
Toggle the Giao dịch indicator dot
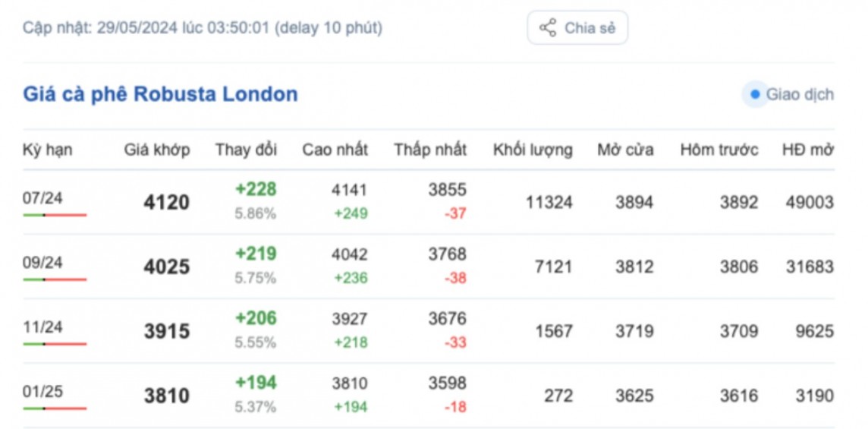pyautogui.click(x=754, y=95)
